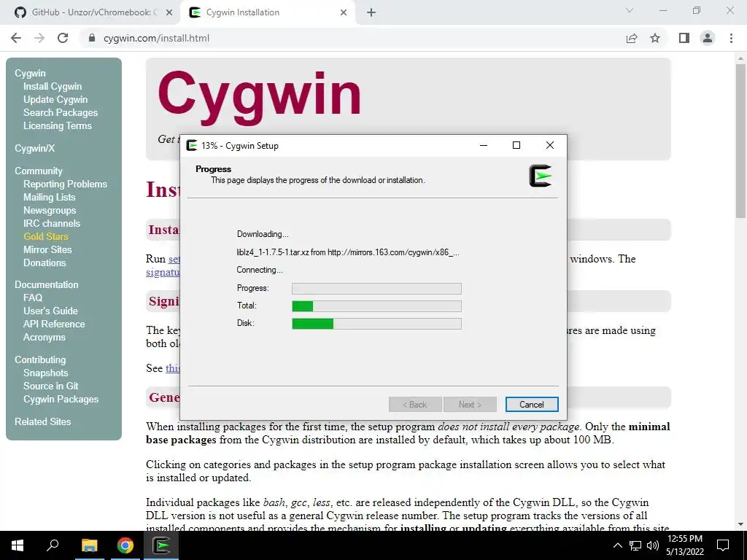Reload the Cygwin page
This screenshot has height=560, width=747.
click(63, 38)
